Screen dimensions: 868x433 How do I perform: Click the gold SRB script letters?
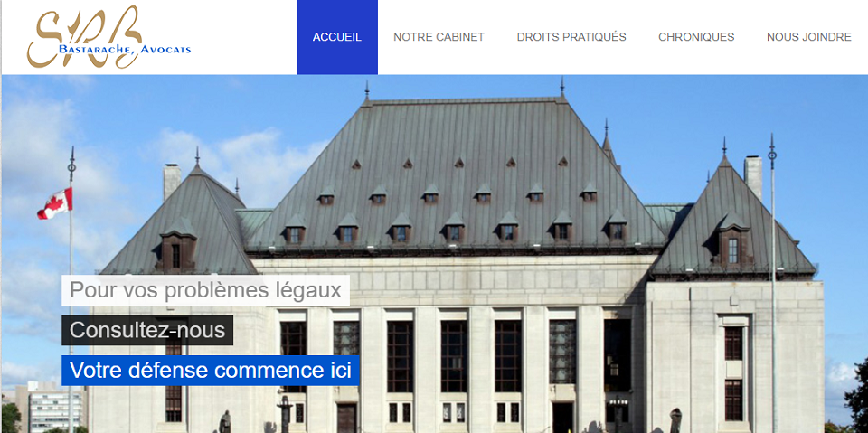pos(83,36)
